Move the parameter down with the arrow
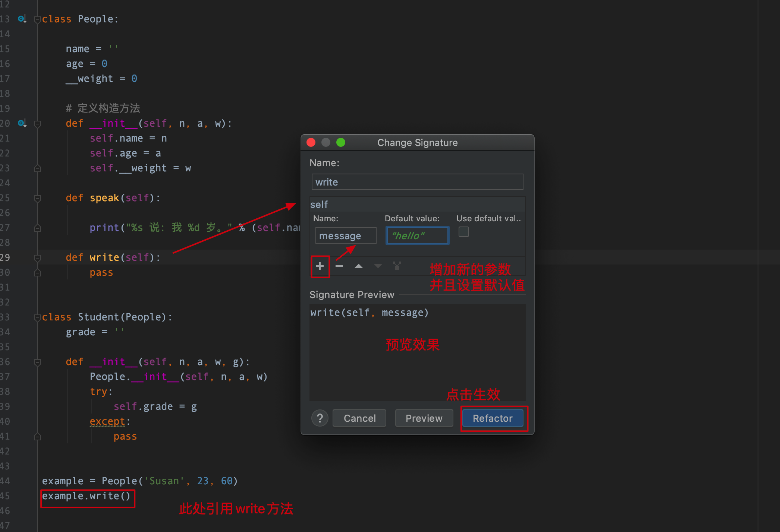Screen dimensions: 780x532 [x=378, y=266]
